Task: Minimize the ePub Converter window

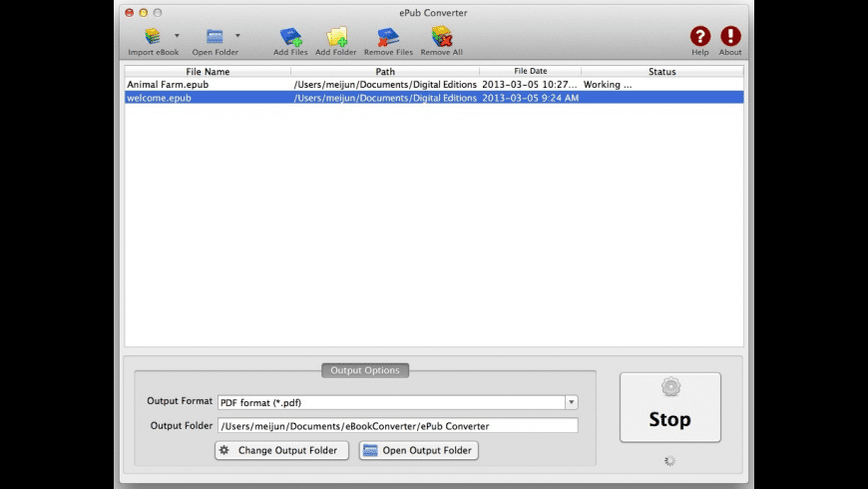Action: click(144, 13)
